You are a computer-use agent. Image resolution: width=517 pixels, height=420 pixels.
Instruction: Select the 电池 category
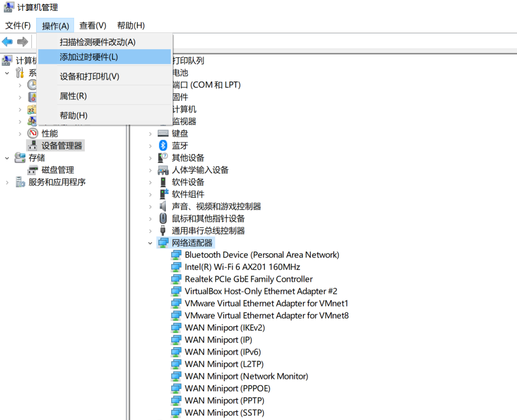click(x=180, y=72)
